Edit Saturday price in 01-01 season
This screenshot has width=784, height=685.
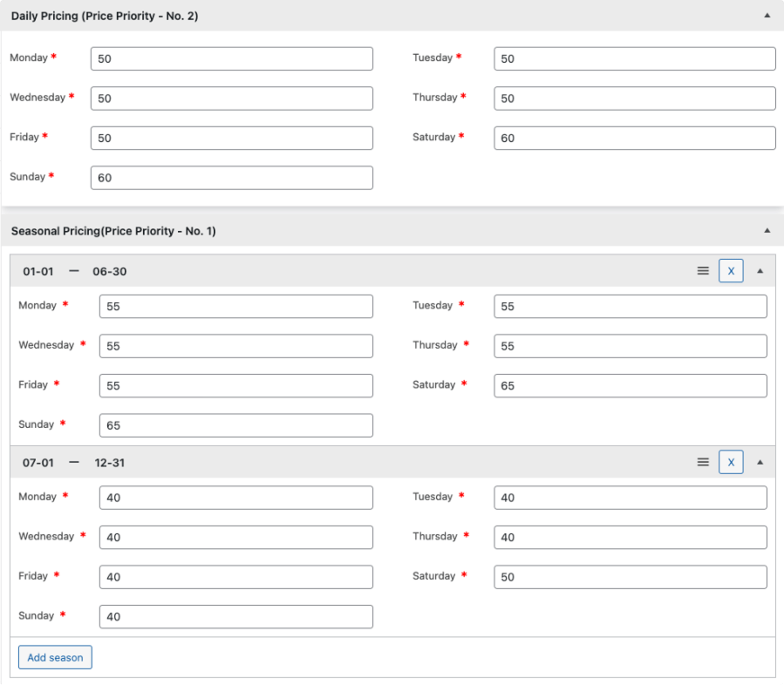coord(630,385)
